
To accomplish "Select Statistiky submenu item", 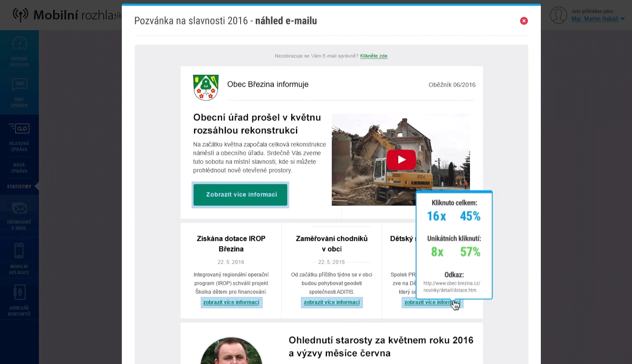I will pos(19,187).
